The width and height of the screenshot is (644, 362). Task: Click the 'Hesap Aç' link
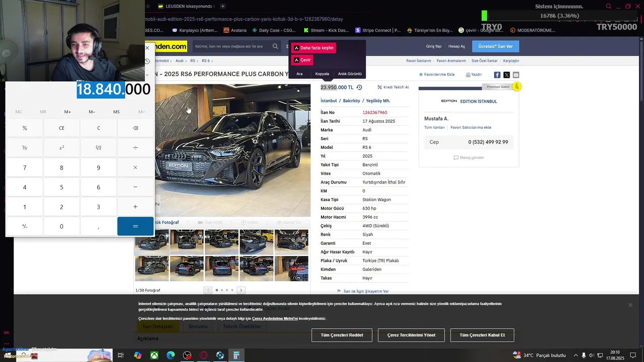point(456,46)
